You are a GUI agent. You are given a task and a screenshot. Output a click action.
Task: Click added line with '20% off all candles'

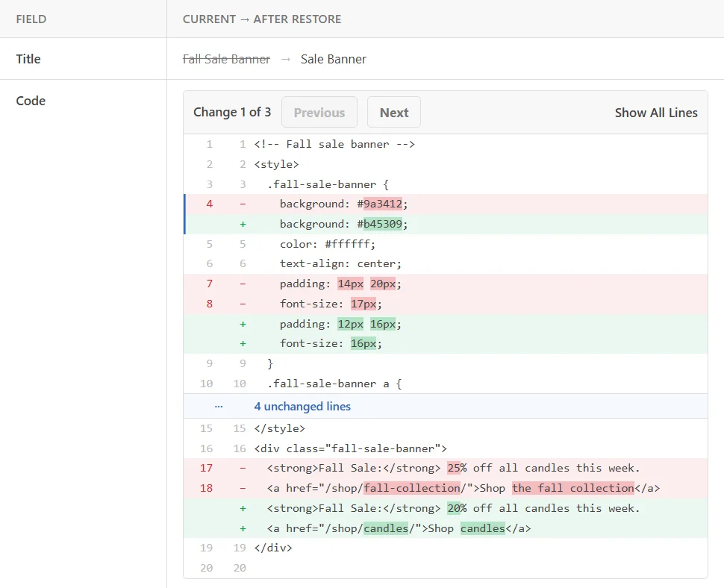(x=446, y=508)
